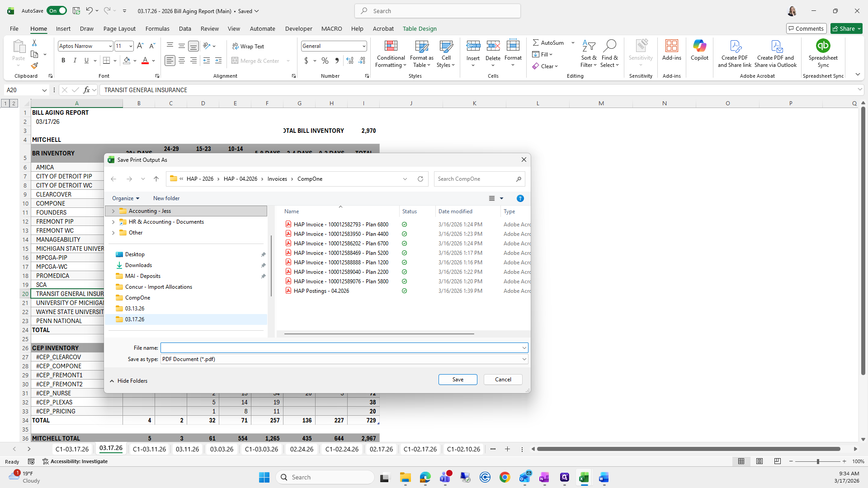Select the C1-03.17.26 sheet tab
The image size is (868, 488).
click(72, 449)
